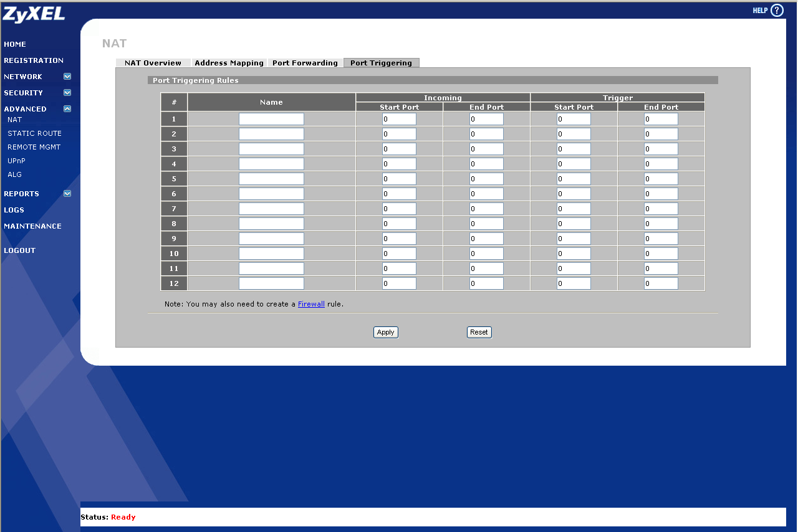The height and width of the screenshot is (532, 798).
Task: Click Logout in the sidebar
Action: (20, 250)
